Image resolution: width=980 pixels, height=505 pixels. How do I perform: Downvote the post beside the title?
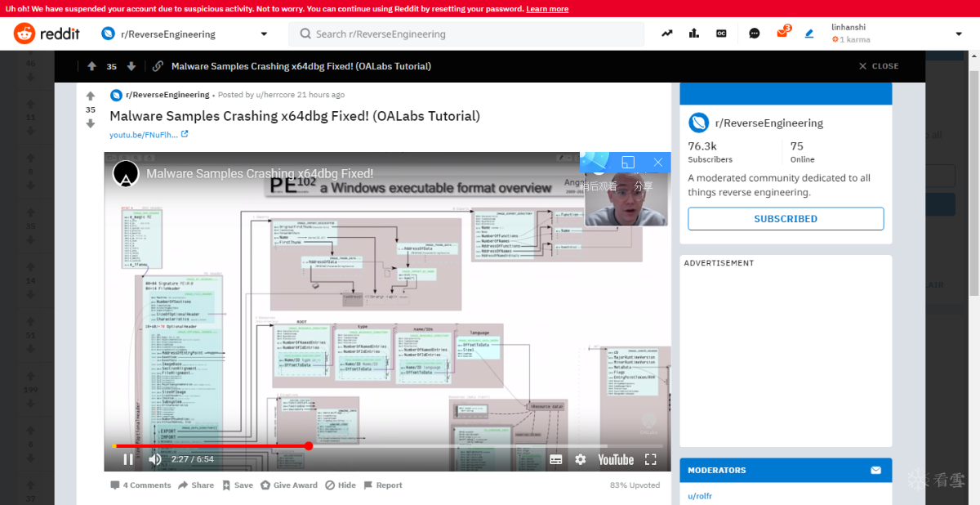click(91, 123)
